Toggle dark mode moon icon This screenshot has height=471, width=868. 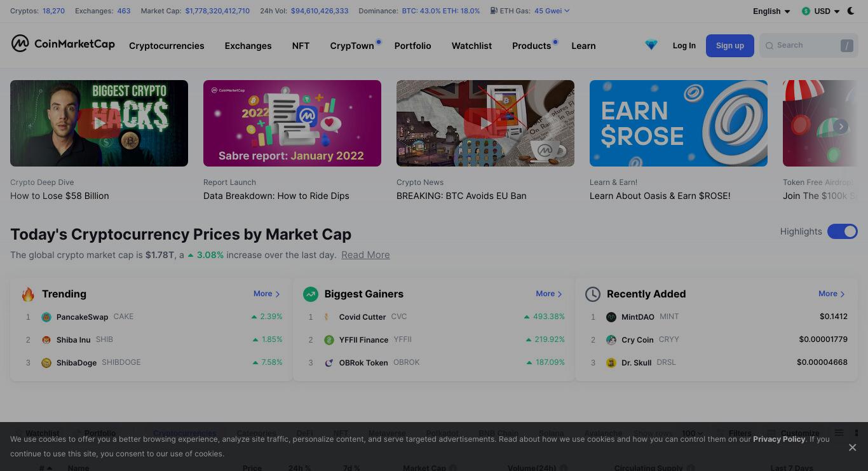[x=851, y=11]
